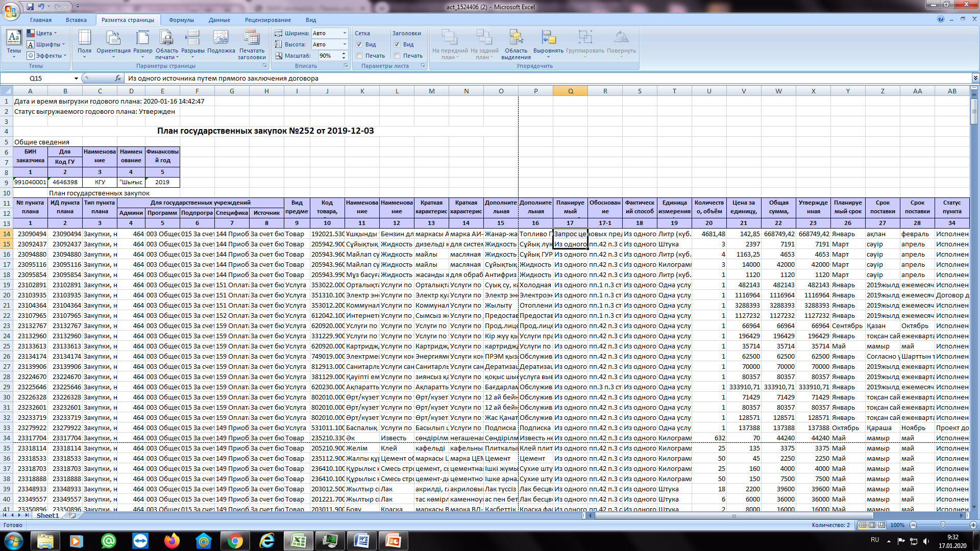
Task: Open the Рецензирование (Review) tab
Action: (x=268, y=20)
